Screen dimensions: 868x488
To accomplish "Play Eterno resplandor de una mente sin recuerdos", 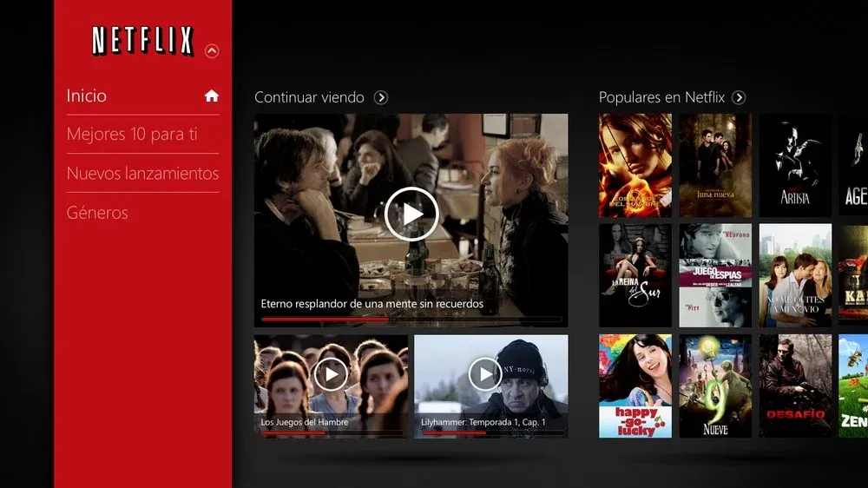I will [x=411, y=214].
